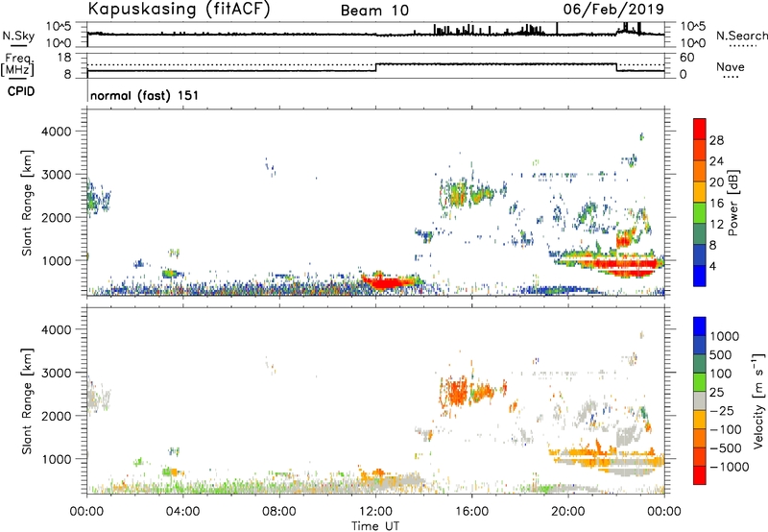Click the "2000" tick on the power panel
Screen dimensions: 768x532
(x=57, y=217)
